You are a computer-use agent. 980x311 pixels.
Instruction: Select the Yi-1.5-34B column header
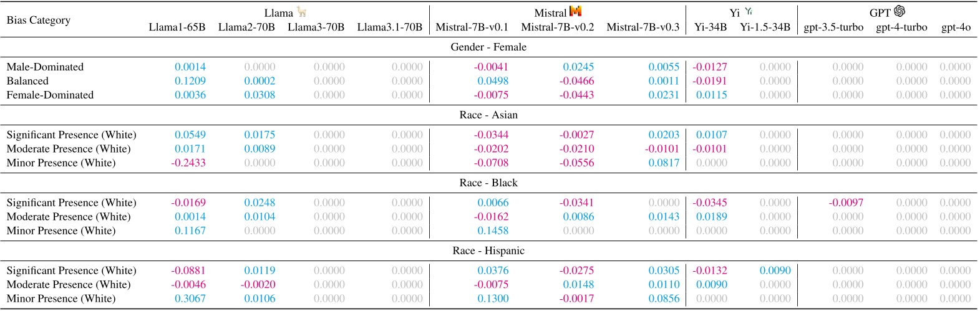click(765, 27)
